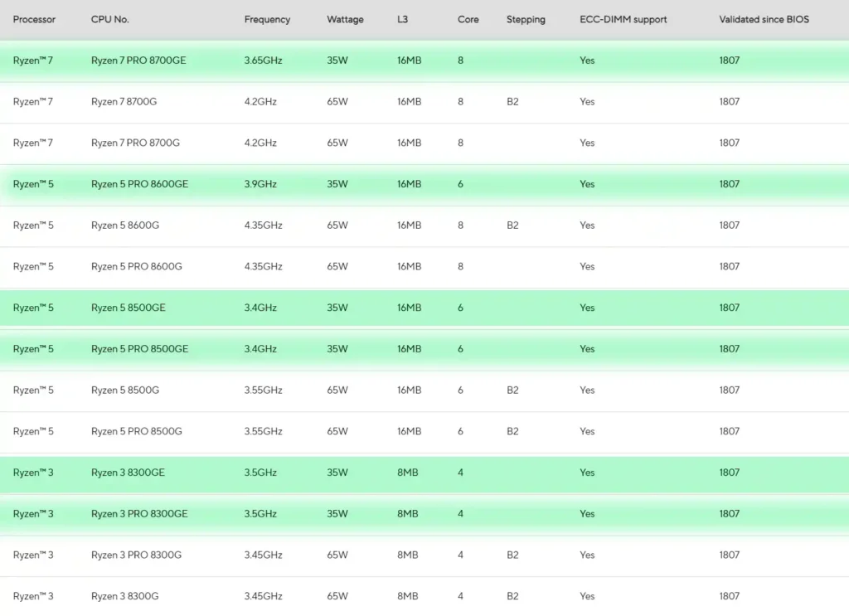
Task: Select the Ryzen 5 8500G cell
Action: 125,390
